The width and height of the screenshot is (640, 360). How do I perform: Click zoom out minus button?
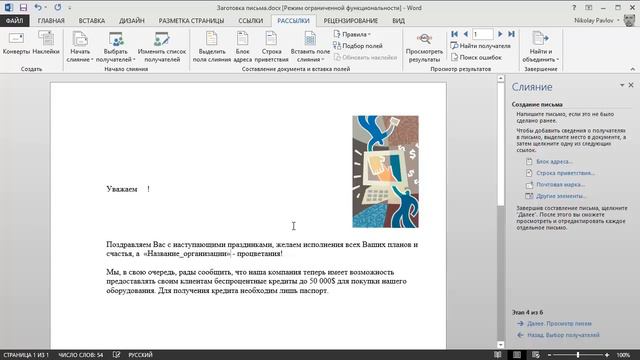click(549, 355)
